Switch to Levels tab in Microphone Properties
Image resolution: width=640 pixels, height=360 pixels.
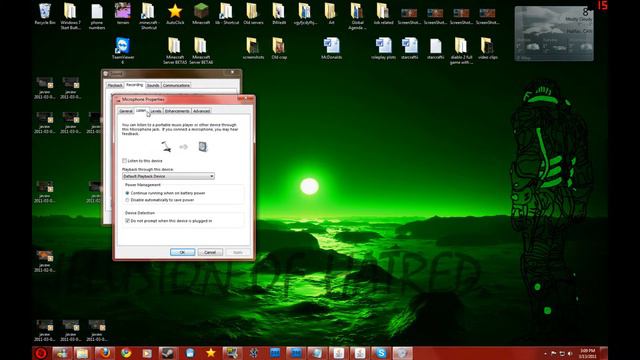[x=156, y=111]
